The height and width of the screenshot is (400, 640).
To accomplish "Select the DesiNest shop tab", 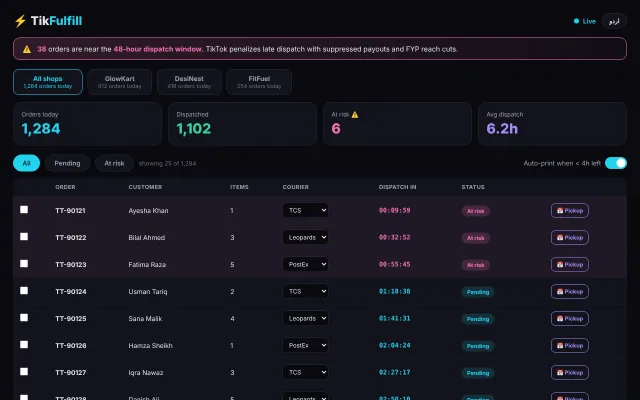I will (x=189, y=82).
